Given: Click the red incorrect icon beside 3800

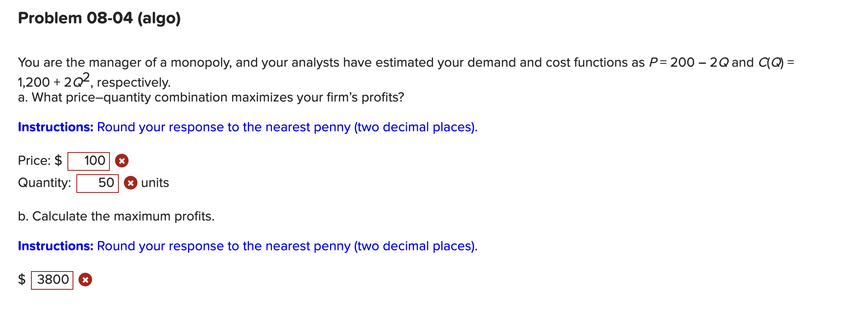Looking at the screenshot, I should coord(85,280).
